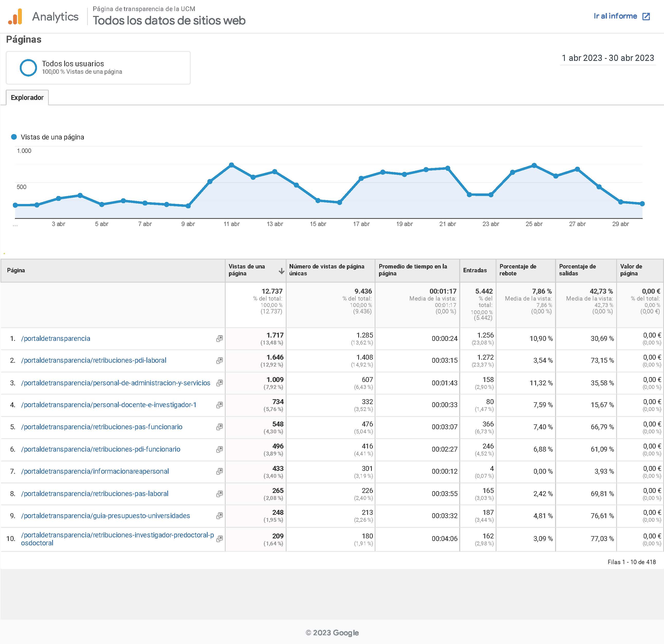The width and height of the screenshot is (664, 644).
Task: Click the date range 1 abr 2023 - 30 abr 2023
Action: click(x=608, y=58)
